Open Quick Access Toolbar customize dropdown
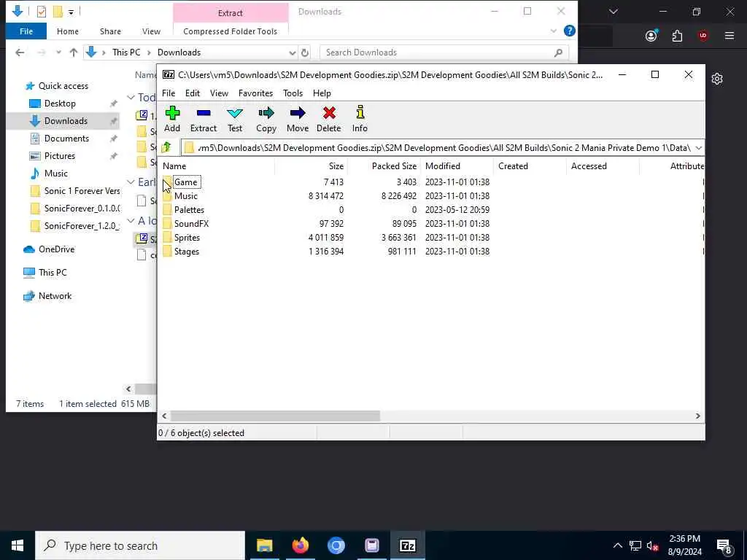Screen dimensions: 747x560 coord(71,12)
